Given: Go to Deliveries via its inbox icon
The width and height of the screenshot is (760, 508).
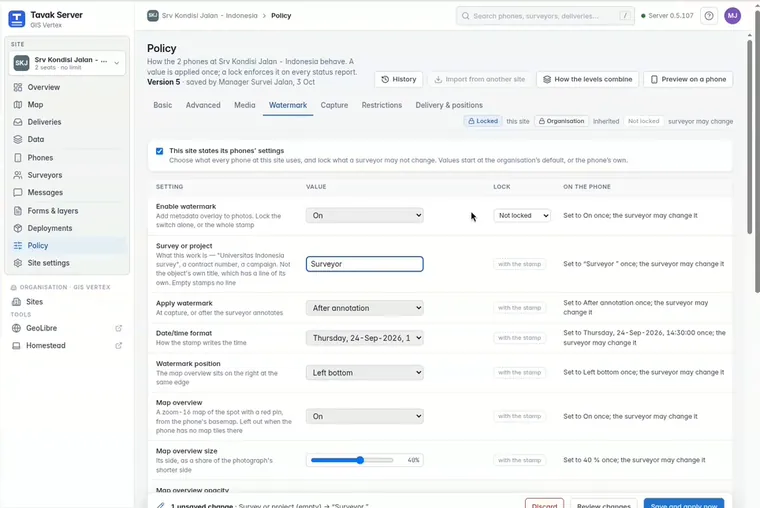Looking at the screenshot, I should pos(18,122).
